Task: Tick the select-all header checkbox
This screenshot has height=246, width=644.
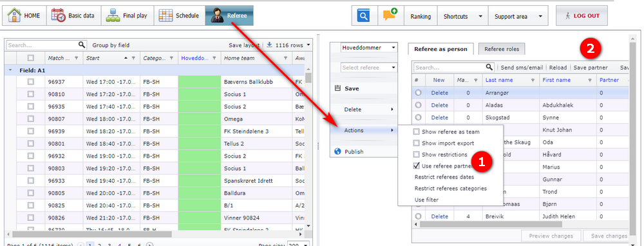Action: (31, 58)
